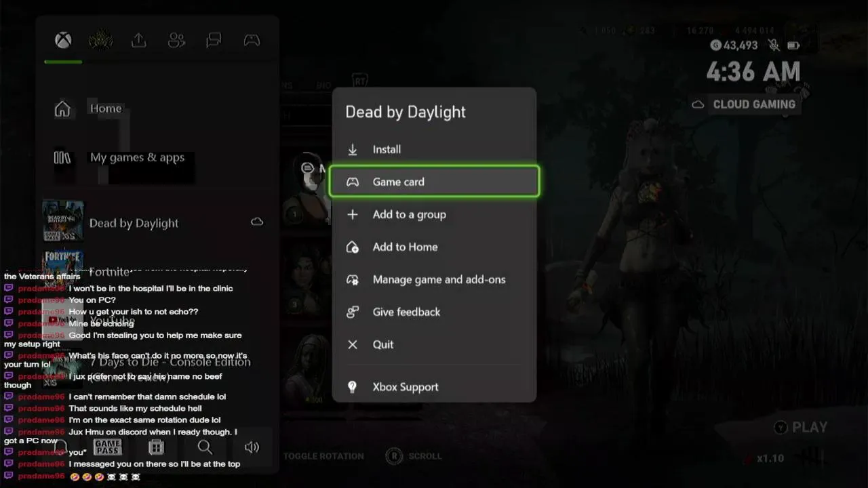Click chat message "Mine be echoing"

pos(101,323)
